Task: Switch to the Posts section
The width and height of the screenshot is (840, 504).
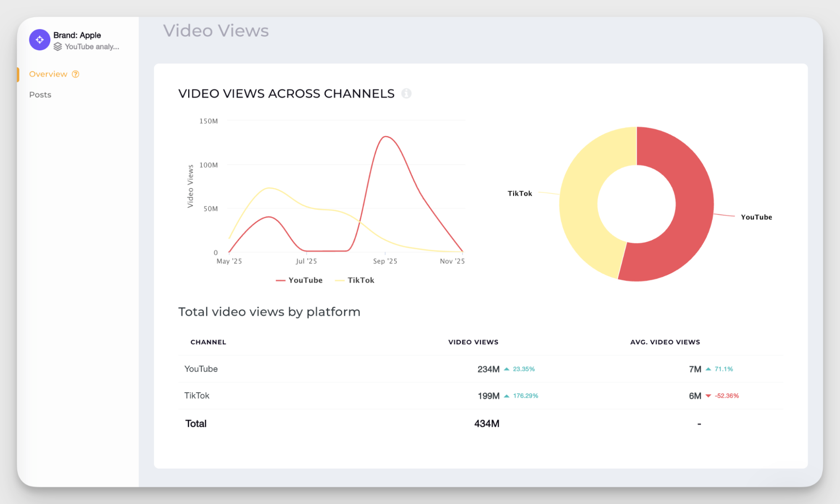Action: (40, 94)
